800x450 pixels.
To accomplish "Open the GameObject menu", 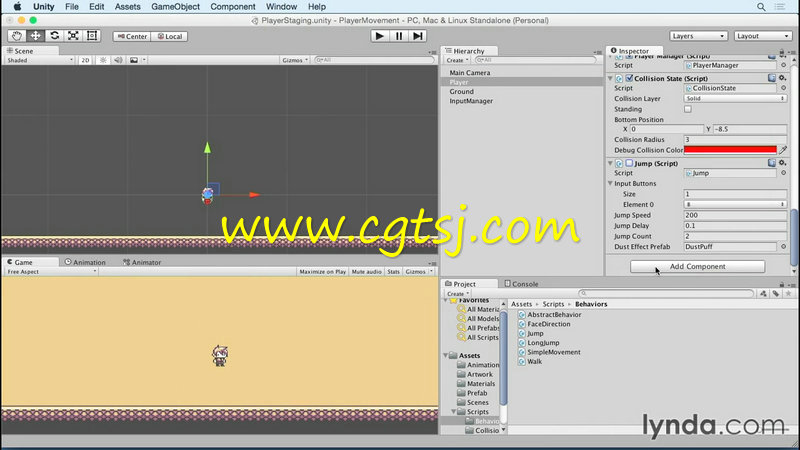I will (176, 7).
